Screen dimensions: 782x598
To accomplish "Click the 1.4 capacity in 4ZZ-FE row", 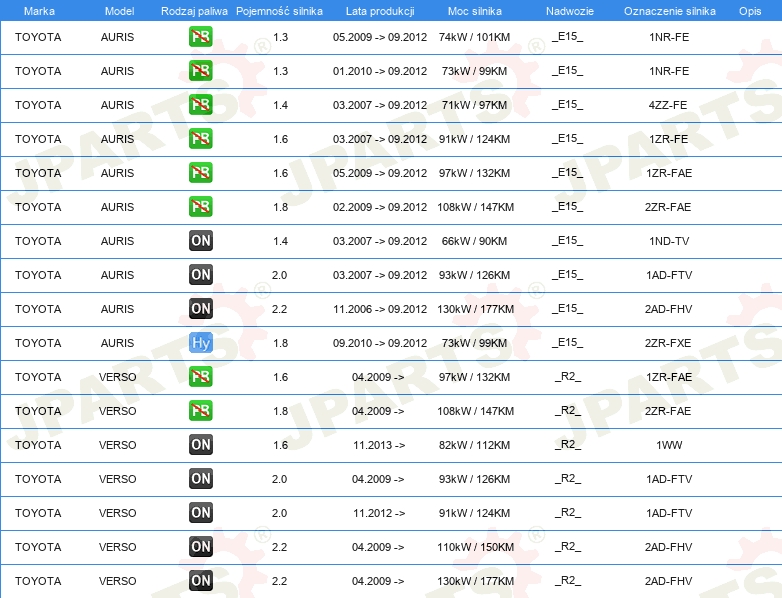I will point(280,105).
